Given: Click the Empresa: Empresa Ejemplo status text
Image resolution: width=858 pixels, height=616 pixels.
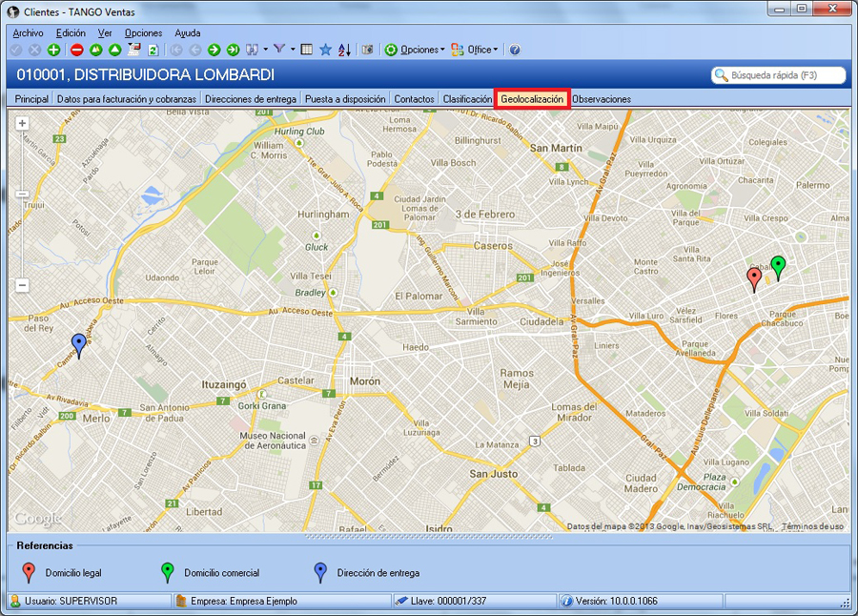Looking at the screenshot, I should [243, 601].
